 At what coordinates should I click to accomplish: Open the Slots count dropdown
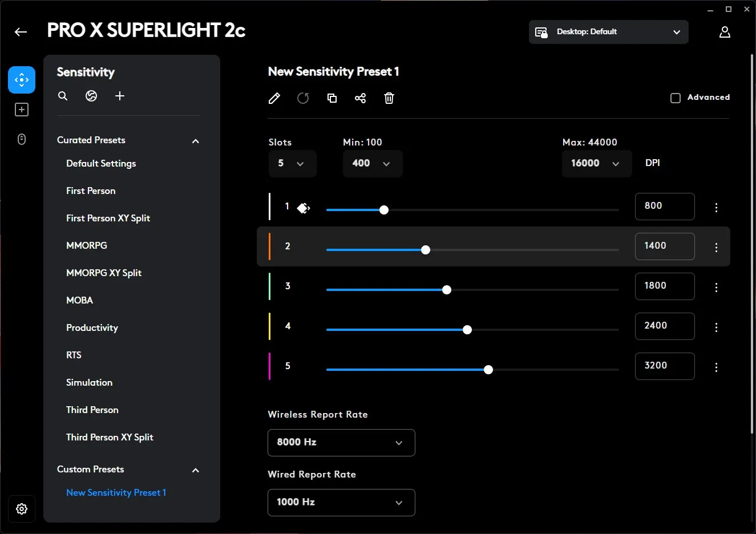click(x=292, y=164)
